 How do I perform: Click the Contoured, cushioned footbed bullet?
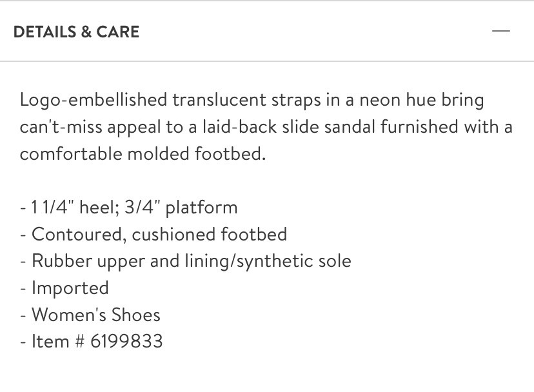click(x=159, y=234)
